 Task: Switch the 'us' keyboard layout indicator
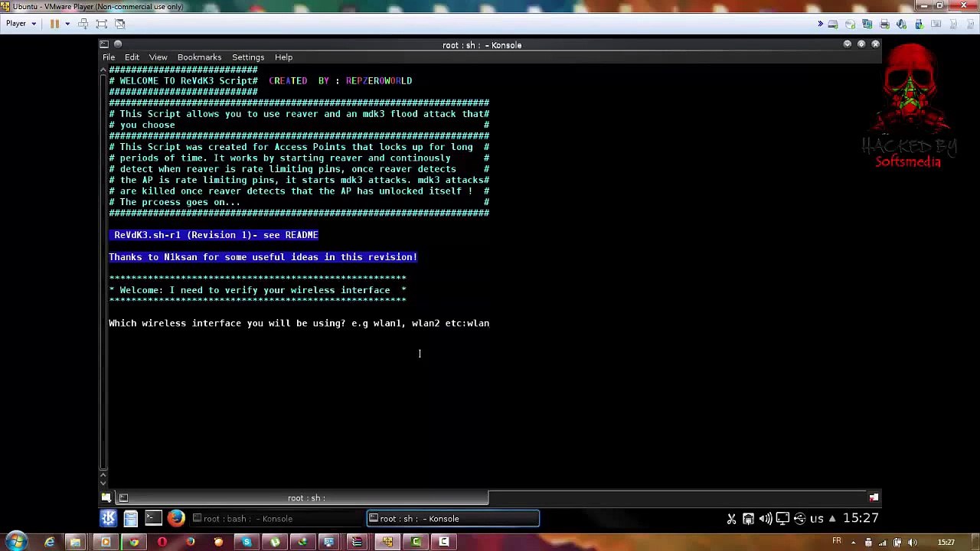816,519
